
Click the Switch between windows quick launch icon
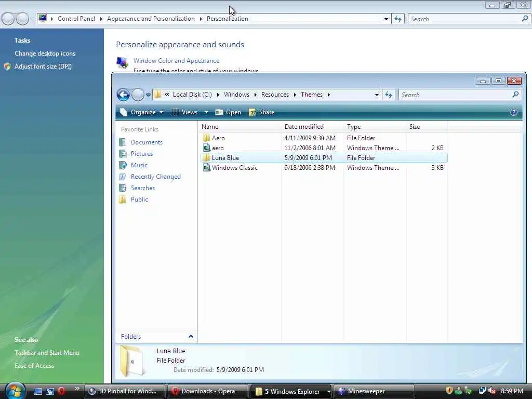pos(50,391)
